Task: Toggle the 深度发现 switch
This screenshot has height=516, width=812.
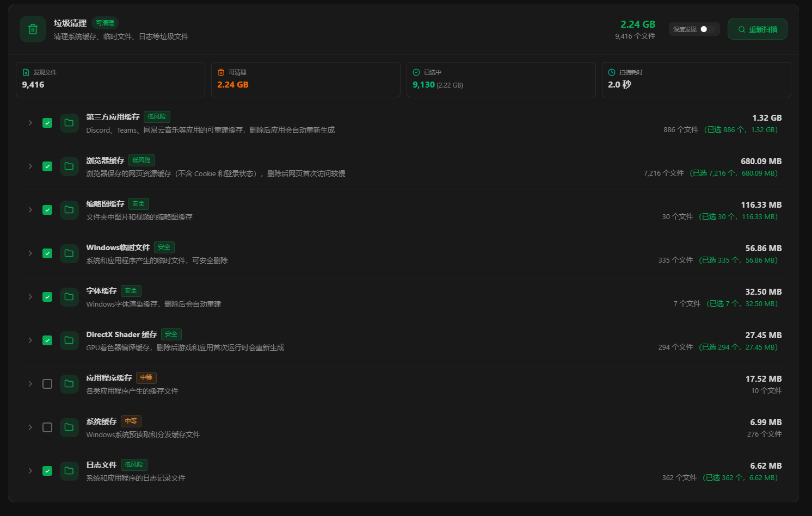Action: 708,29
